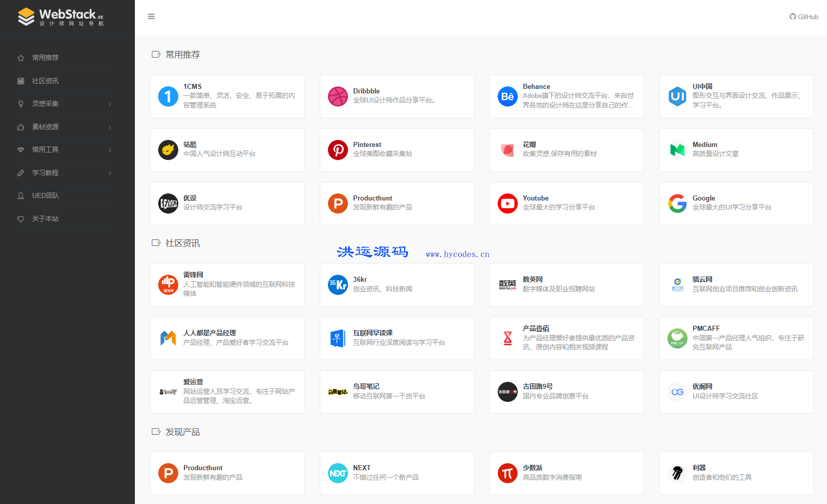
Task: Click the tag icon beside 发现产品 heading
Action: click(x=156, y=432)
